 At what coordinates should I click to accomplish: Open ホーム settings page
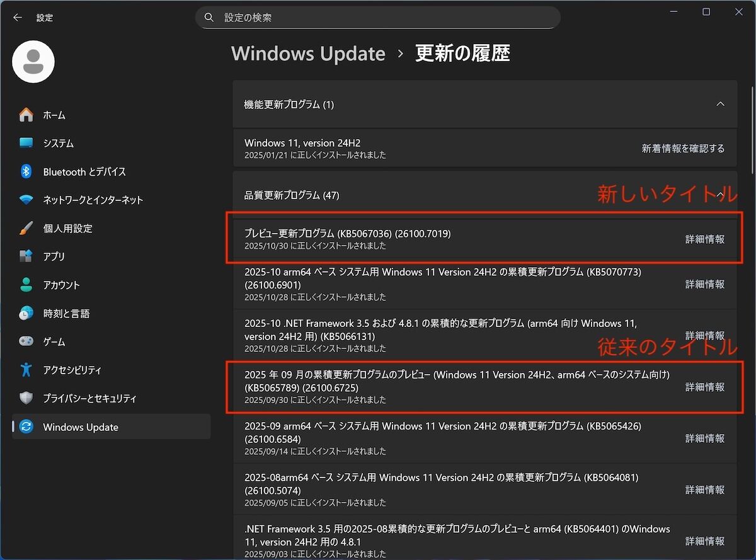pyautogui.click(x=112, y=115)
